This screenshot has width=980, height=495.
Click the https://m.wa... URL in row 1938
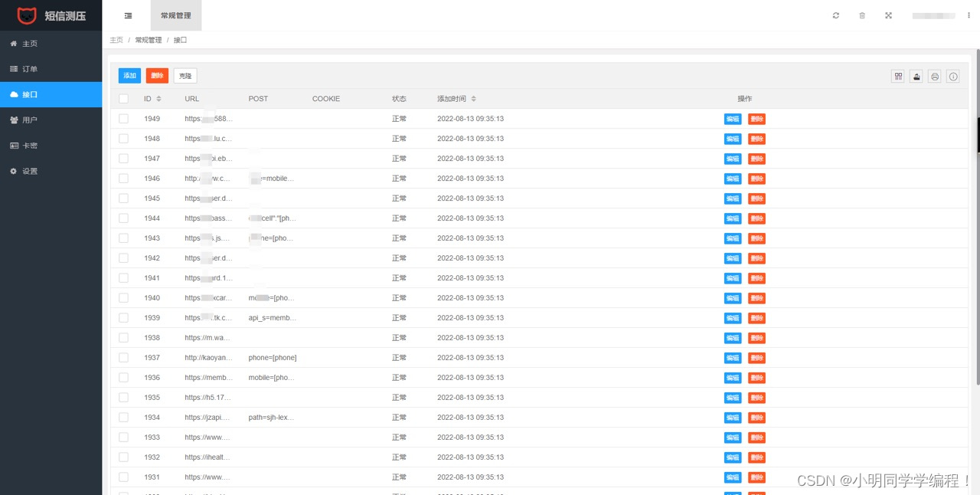tap(208, 338)
